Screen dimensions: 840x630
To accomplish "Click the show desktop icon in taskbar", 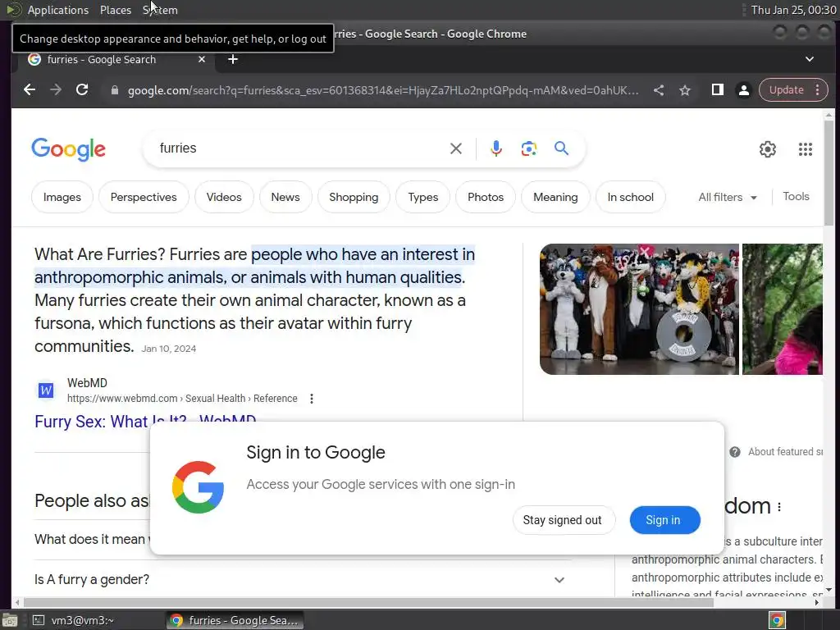I will (10, 620).
